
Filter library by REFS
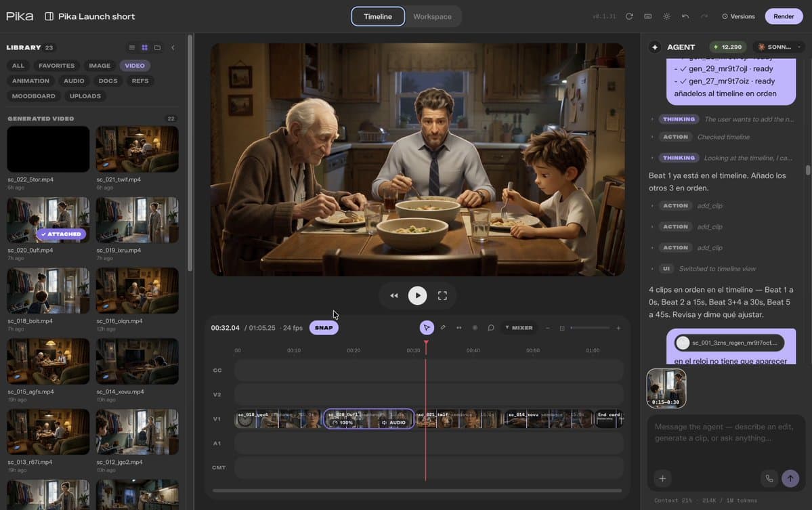tap(140, 81)
